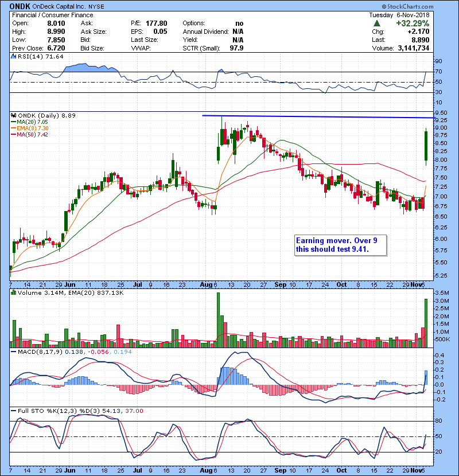
Task: Click the Bid Size label
Action: [x=92, y=48]
